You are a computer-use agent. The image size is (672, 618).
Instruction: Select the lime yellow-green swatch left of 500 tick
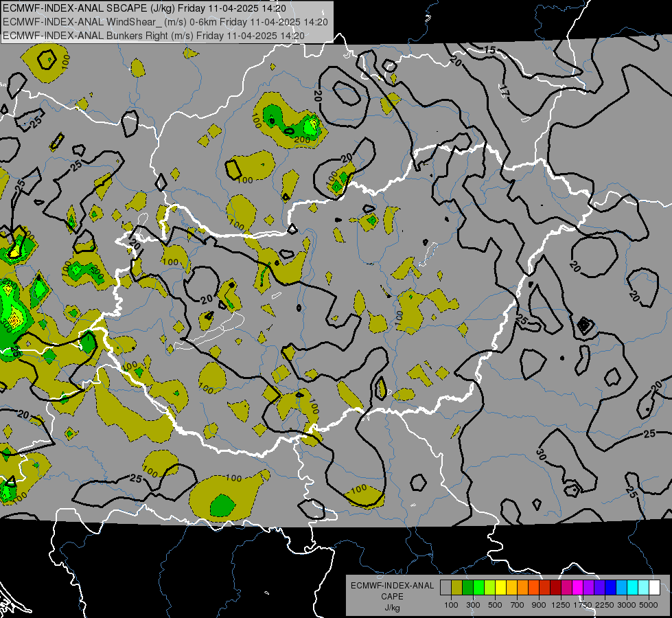[490, 588]
